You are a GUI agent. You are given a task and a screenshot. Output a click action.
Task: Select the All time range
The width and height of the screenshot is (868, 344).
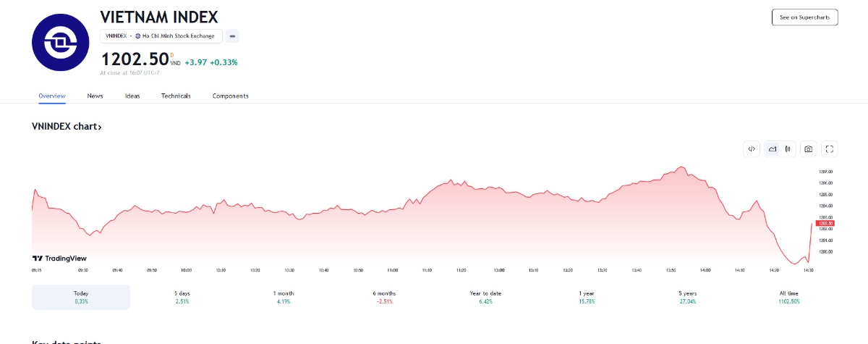[788, 297]
